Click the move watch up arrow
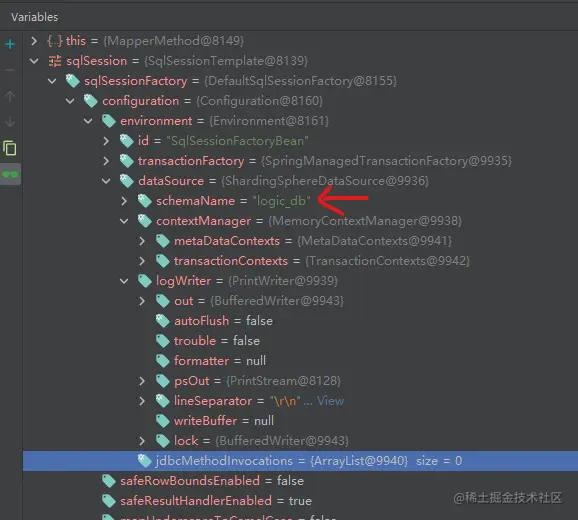The image size is (578, 520). 10,96
